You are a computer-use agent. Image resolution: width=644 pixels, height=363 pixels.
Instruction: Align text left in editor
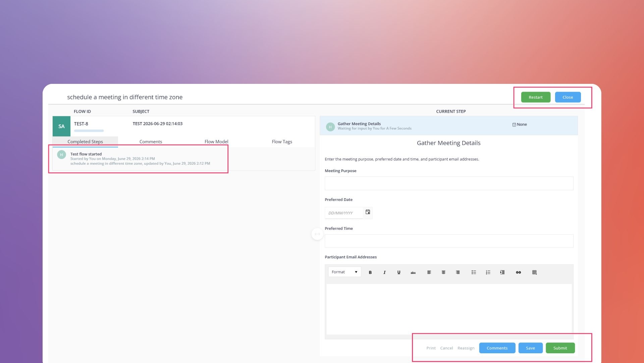[429, 272]
